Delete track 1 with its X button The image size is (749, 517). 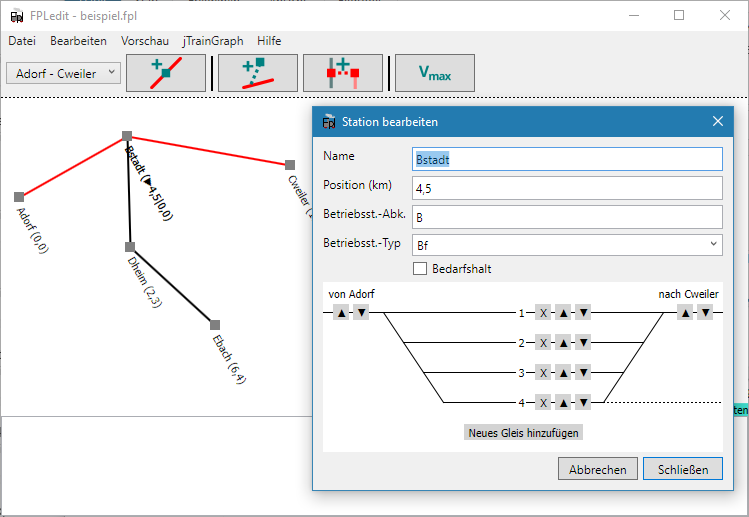[543, 313]
